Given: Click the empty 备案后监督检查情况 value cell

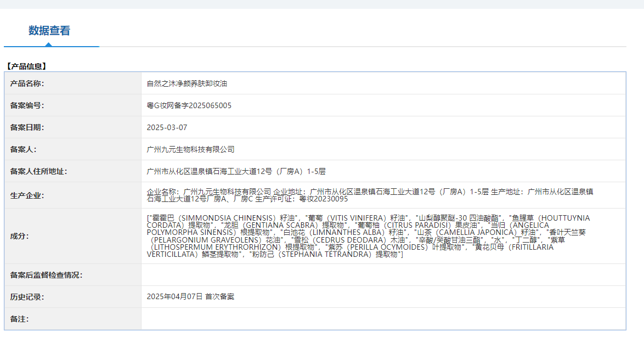Looking at the screenshot, I should point(383,275).
